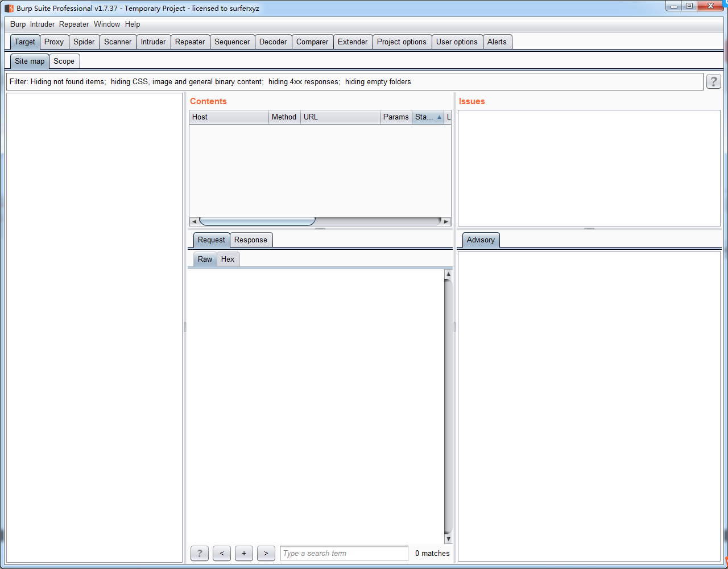The height and width of the screenshot is (569, 728).
Task: Switch to the Proxy tab
Action: pos(54,42)
